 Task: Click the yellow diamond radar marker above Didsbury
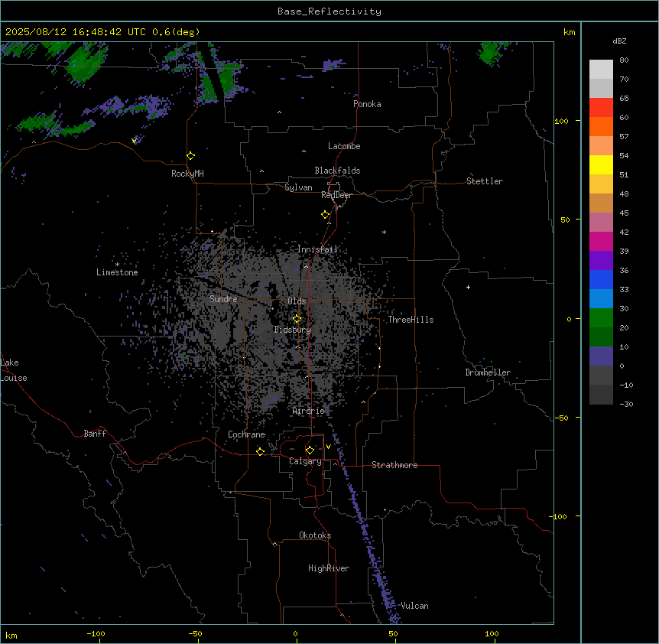297,319
